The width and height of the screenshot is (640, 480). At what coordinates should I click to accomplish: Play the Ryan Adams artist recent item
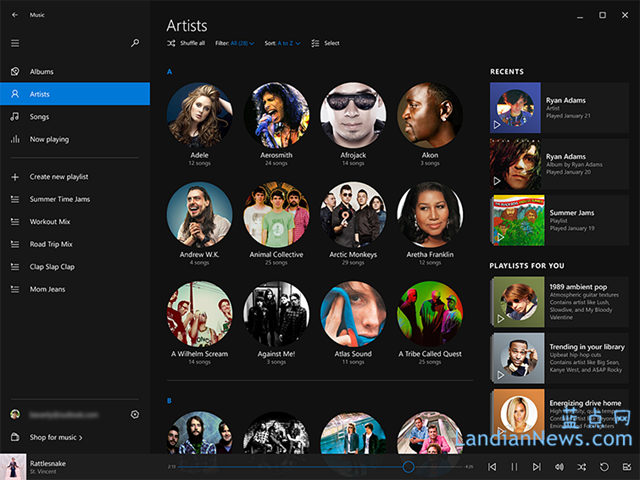(497, 124)
